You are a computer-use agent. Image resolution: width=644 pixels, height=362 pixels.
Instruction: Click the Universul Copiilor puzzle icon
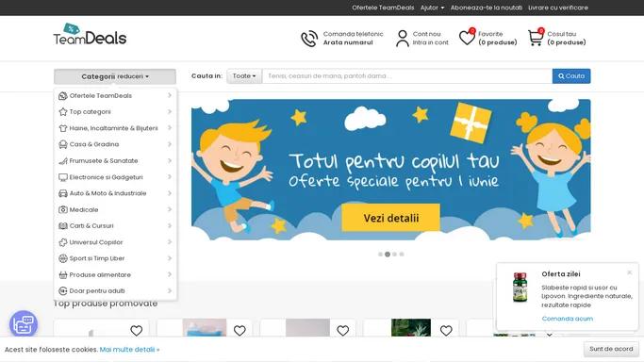[63, 242]
